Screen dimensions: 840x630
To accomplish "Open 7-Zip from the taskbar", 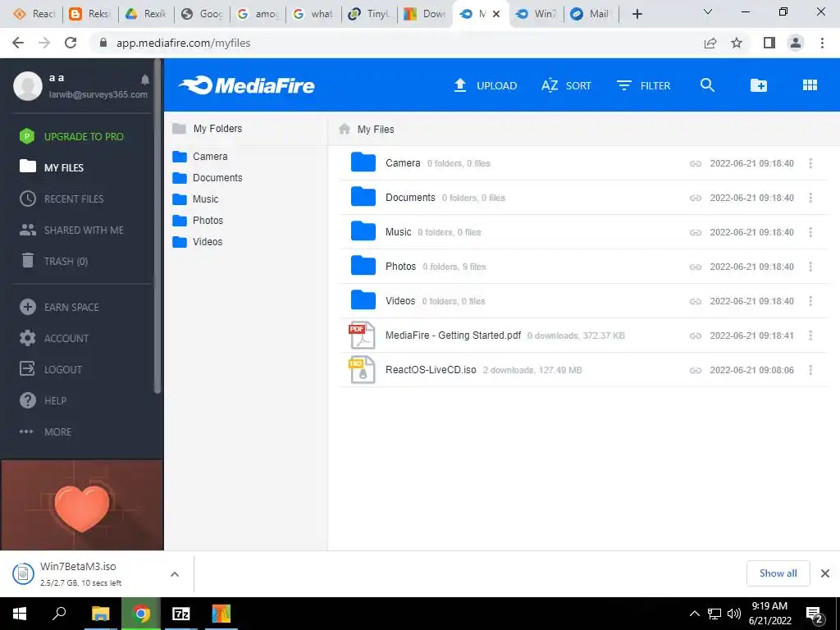I will pos(181,614).
